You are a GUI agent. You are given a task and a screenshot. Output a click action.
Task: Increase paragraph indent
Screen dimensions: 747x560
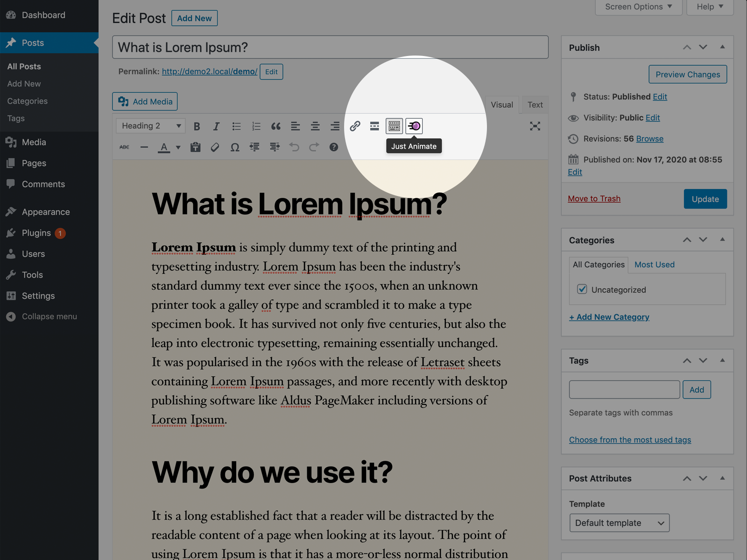(x=275, y=147)
